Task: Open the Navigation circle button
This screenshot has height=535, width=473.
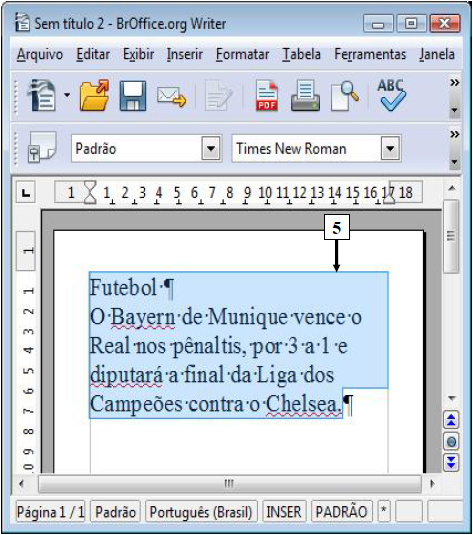Action: pos(451,442)
